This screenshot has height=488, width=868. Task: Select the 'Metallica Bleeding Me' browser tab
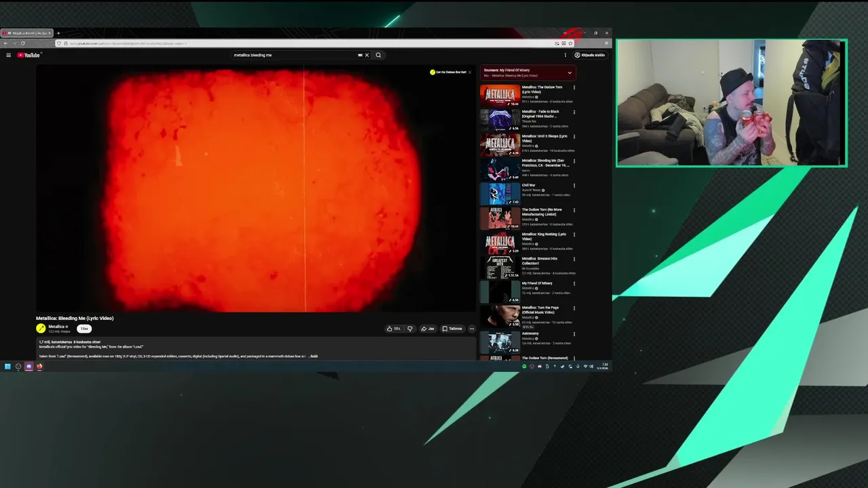click(x=27, y=33)
